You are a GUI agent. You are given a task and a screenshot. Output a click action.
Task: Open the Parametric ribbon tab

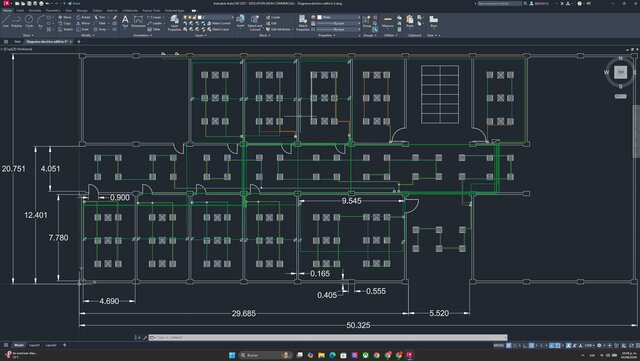53,11
